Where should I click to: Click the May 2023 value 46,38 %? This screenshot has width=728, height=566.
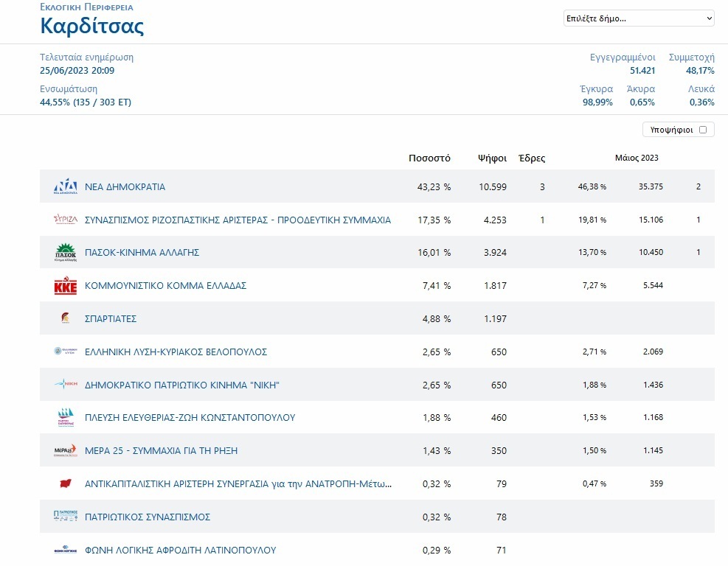coord(592,186)
